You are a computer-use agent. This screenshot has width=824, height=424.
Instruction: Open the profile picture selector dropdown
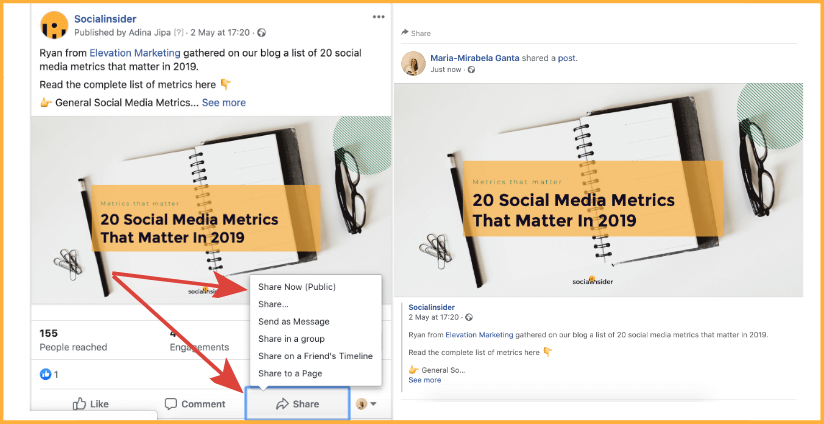pos(367,404)
